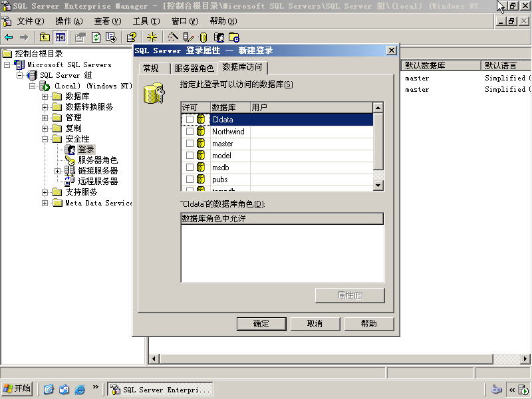The height and width of the screenshot is (399, 532).
Task: Click the 默认数据库 column header
Action: [441, 65]
